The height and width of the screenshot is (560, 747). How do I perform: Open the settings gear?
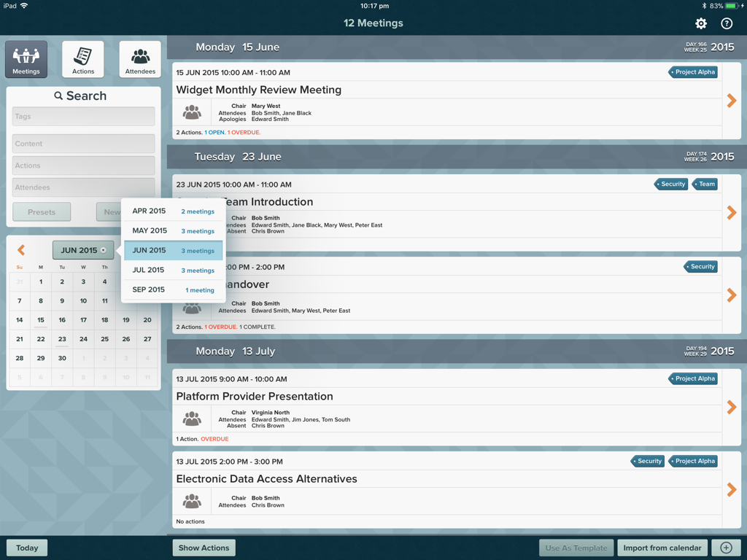point(700,23)
